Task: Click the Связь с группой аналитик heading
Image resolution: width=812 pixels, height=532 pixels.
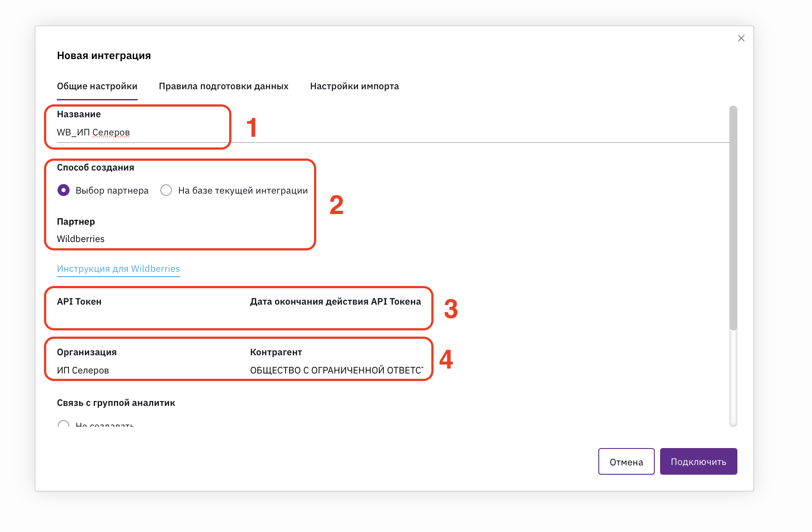Action: point(116,403)
